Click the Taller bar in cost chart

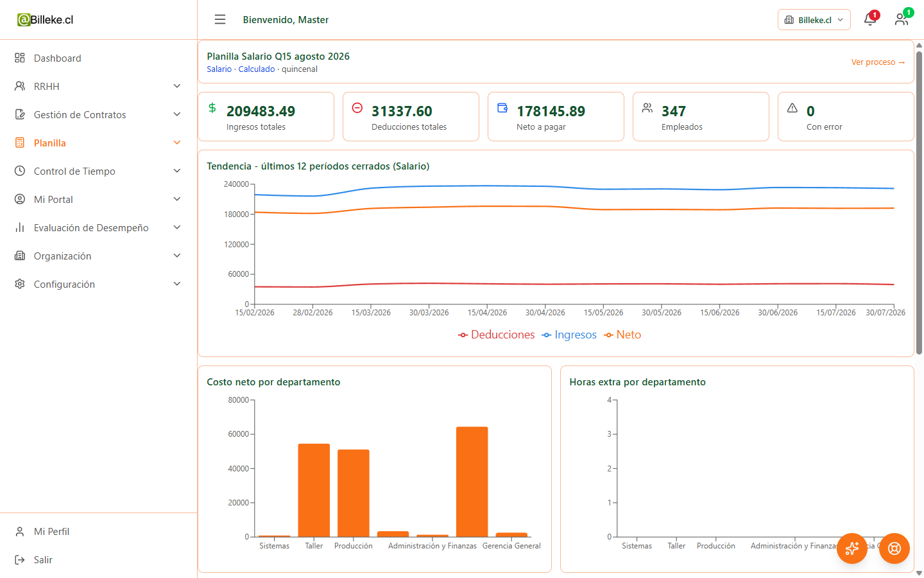(x=314, y=490)
